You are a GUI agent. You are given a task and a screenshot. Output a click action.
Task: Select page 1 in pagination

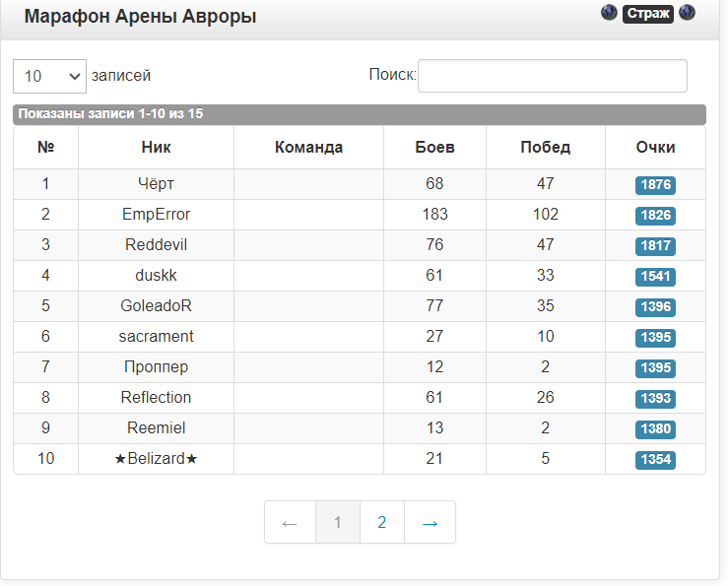(x=338, y=522)
